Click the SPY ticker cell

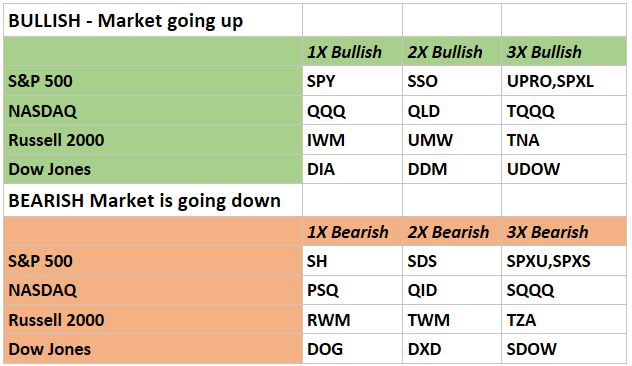[x=352, y=81]
